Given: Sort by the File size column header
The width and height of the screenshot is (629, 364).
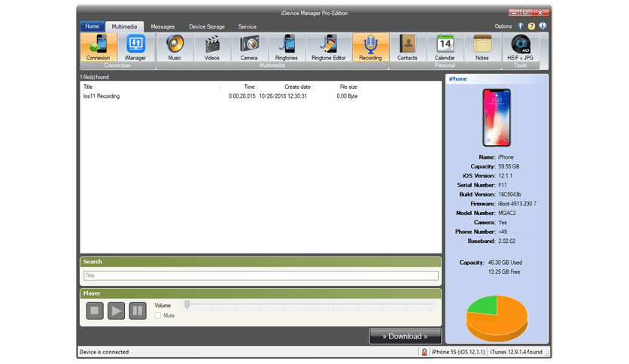Looking at the screenshot, I should 336,86.
